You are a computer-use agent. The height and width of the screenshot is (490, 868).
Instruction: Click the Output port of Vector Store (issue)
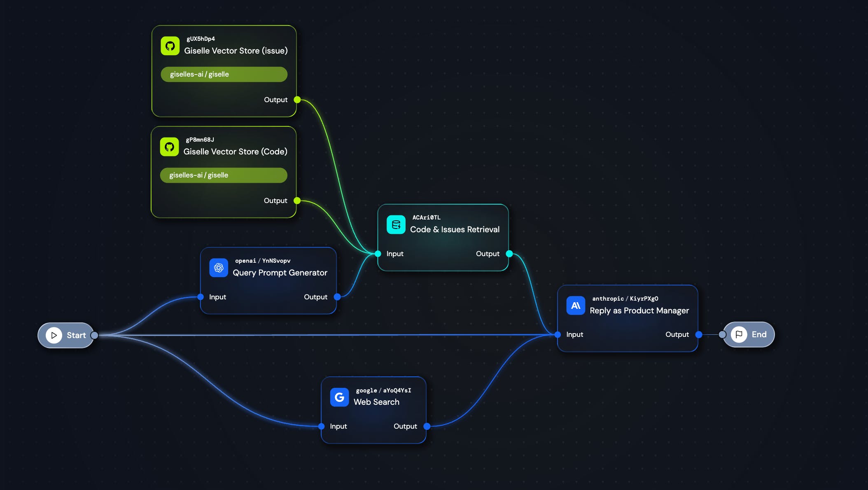(x=297, y=100)
